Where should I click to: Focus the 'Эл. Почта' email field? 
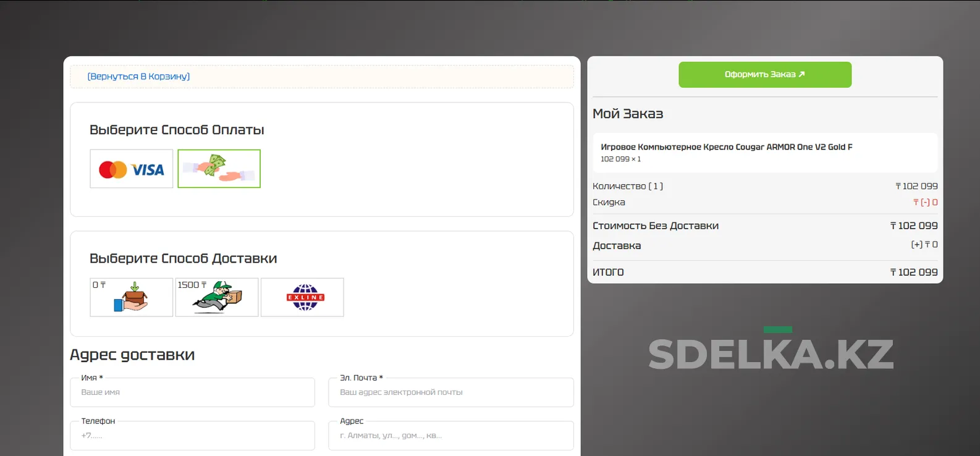click(x=450, y=392)
